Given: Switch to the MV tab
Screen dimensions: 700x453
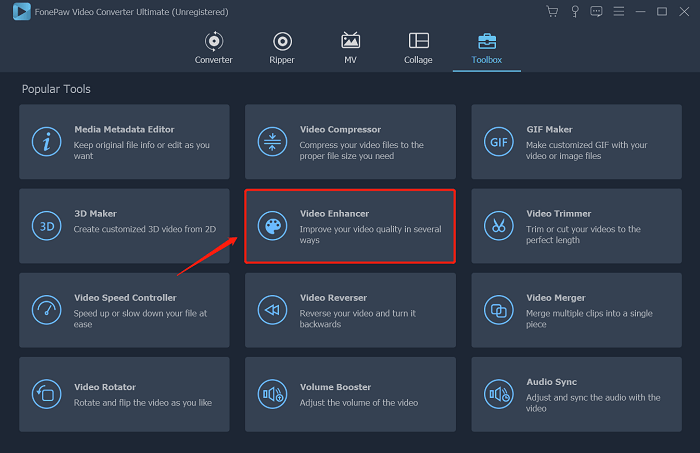Looking at the screenshot, I should (350, 48).
